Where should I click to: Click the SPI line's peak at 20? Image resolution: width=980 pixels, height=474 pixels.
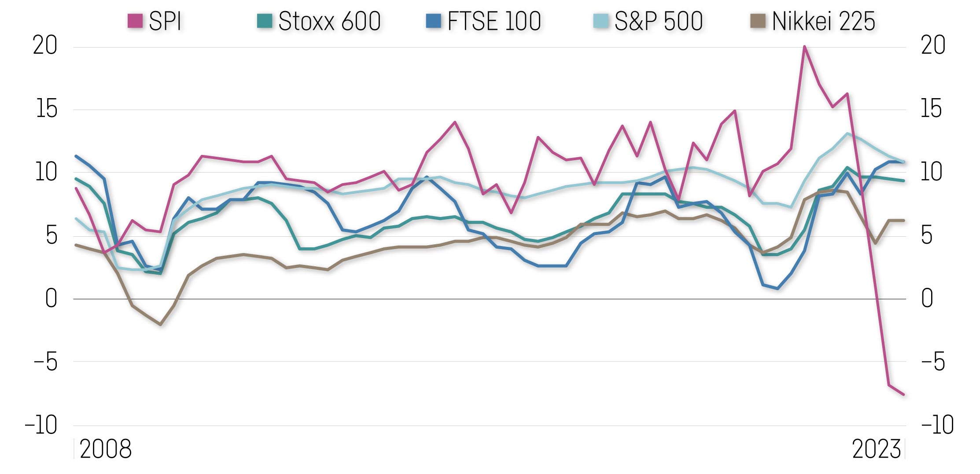click(x=804, y=46)
